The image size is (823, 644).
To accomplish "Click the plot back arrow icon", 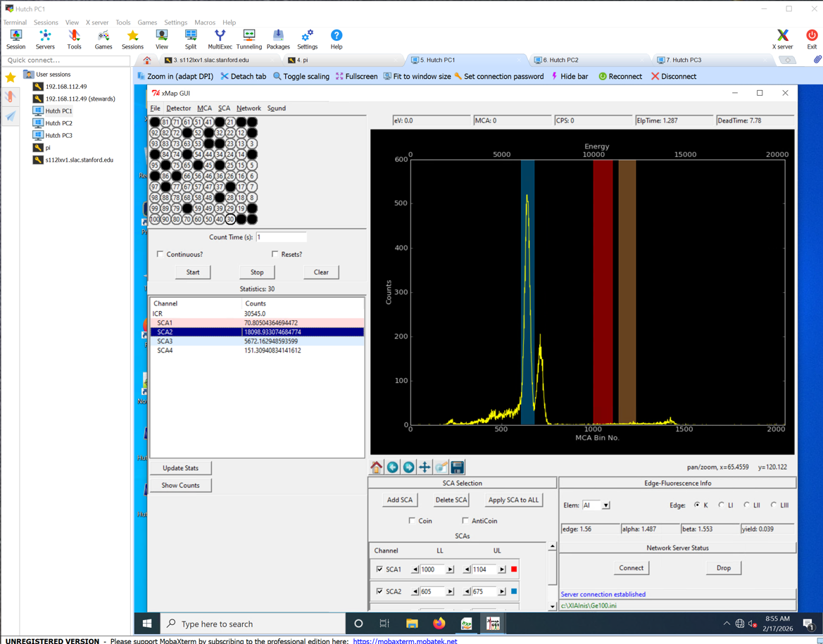I will 393,467.
